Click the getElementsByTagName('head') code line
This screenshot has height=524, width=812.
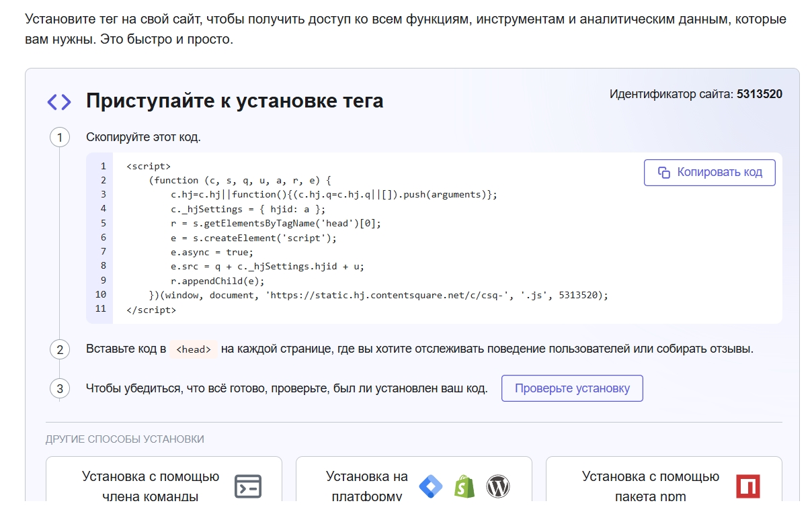(x=276, y=223)
